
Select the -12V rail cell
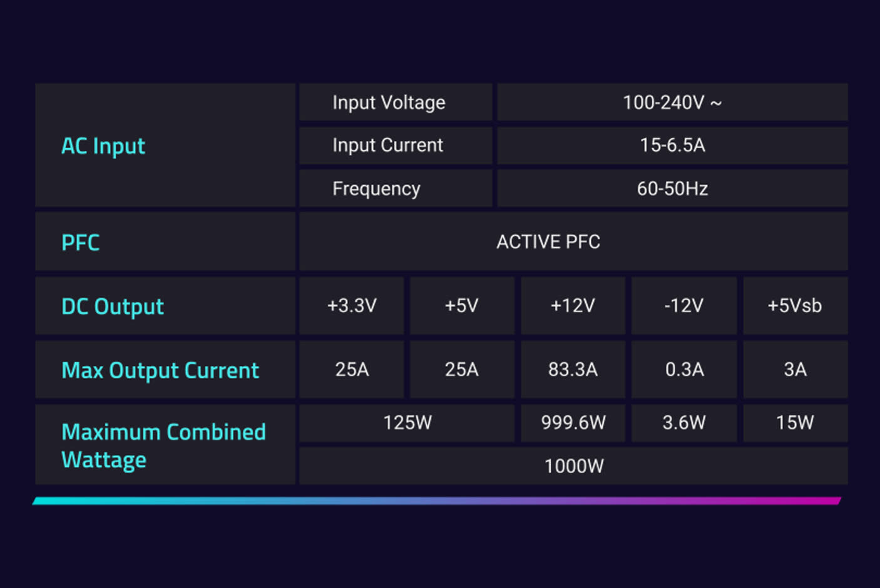click(x=683, y=306)
